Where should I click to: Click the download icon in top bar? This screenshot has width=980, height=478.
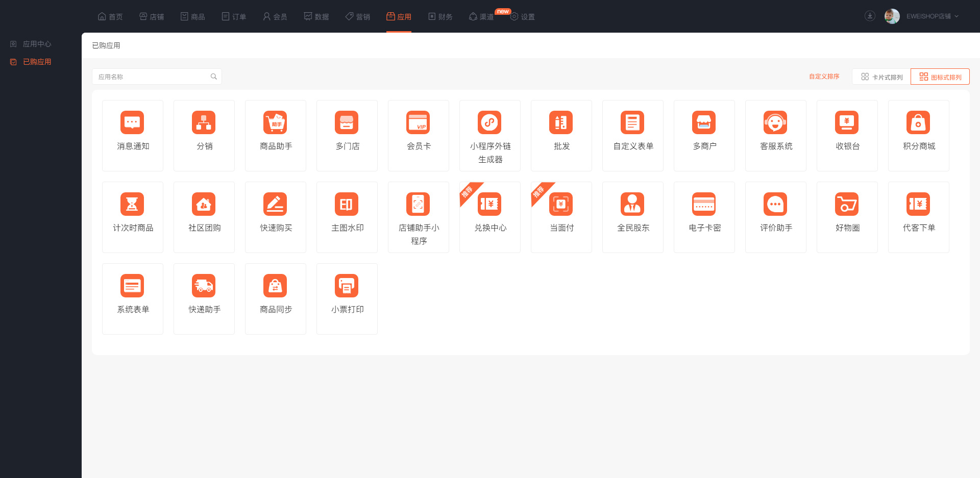pyautogui.click(x=870, y=16)
